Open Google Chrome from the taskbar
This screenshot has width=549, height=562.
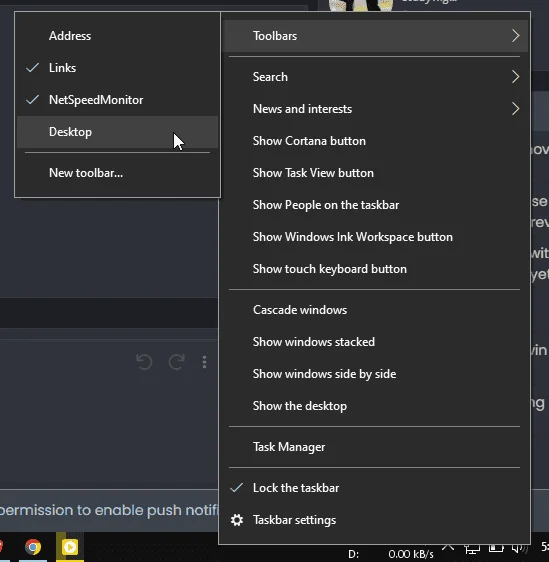pyautogui.click(x=33, y=547)
